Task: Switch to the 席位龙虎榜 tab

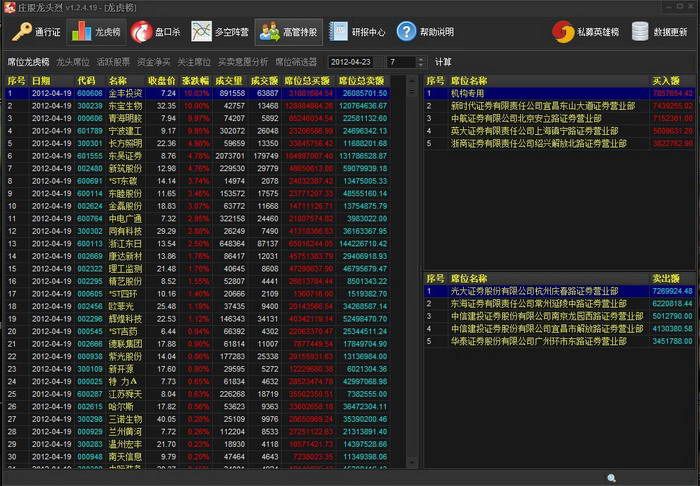Action: tap(28, 62)
